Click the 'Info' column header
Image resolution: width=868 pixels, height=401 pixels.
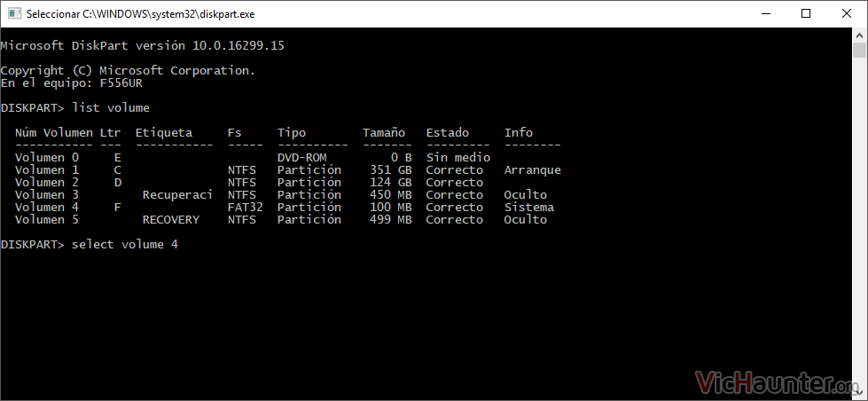pyautogui.click(x=519, y=132)
